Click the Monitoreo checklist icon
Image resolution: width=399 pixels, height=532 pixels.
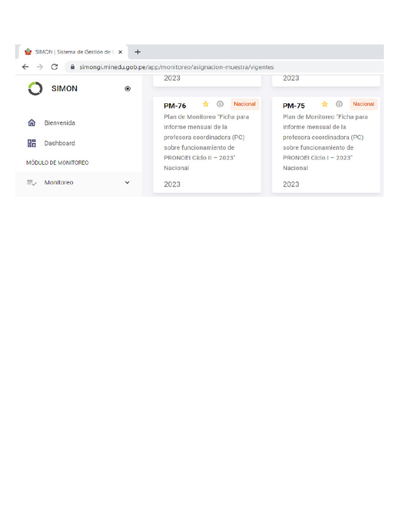click(x=32, y=183)
